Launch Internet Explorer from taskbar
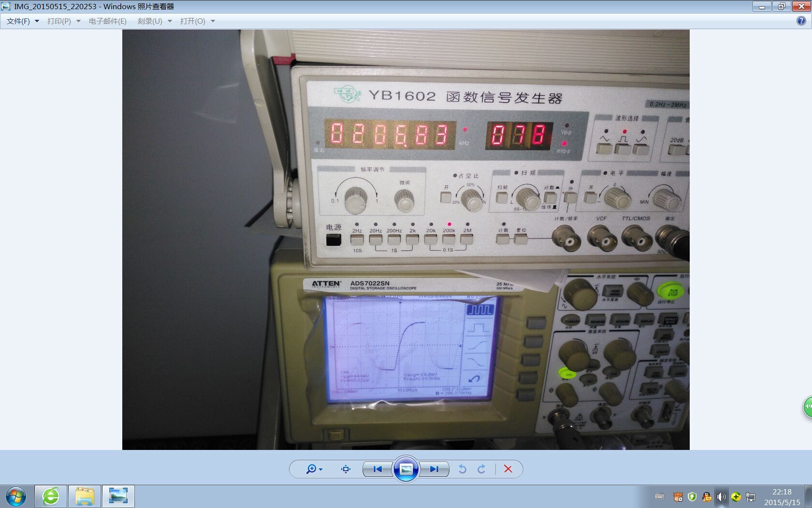The height and width of the screenshot is (508, 812). [51, 496]
